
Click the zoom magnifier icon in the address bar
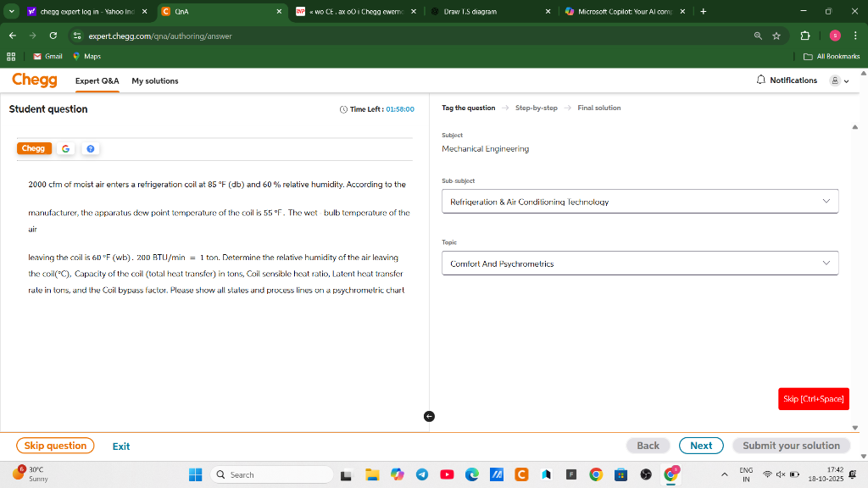(x=758, y=36)
